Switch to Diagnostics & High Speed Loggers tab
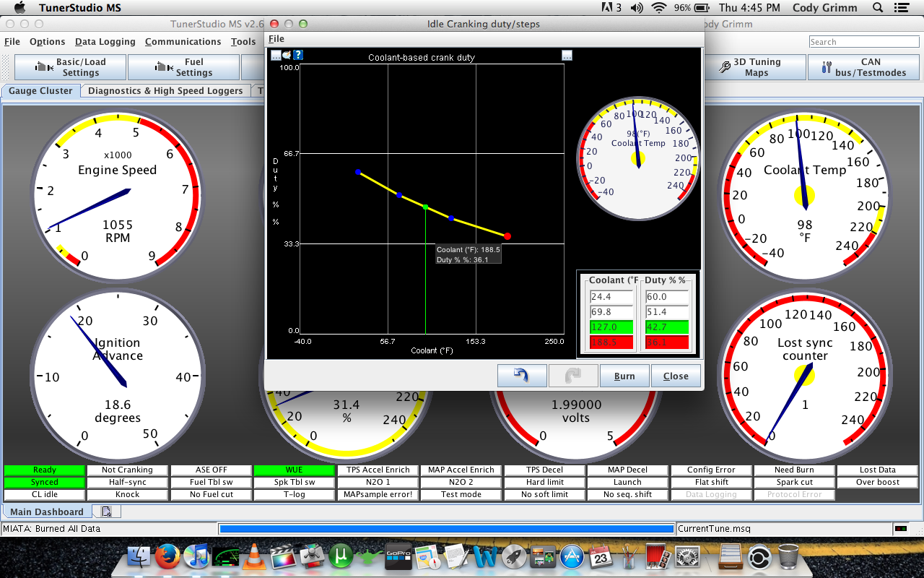 pos(165,91)
